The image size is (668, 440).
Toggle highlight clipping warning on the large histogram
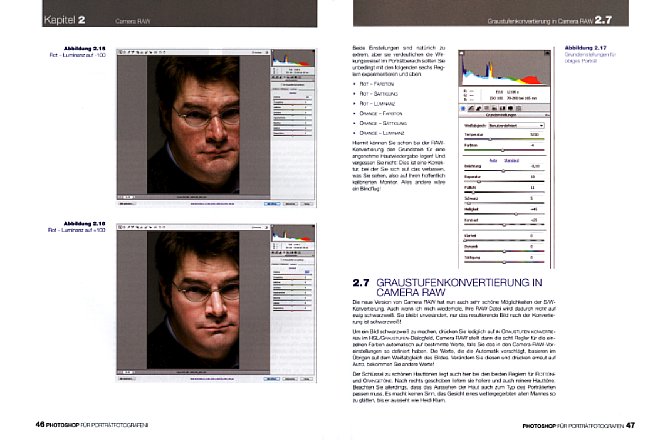click(547, 53)
